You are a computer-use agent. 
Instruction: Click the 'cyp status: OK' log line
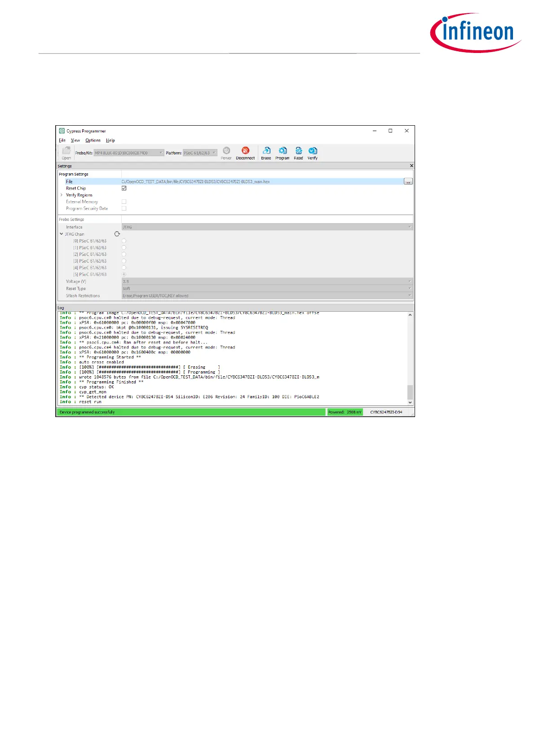pyautogui.click(x=87, y=387)
